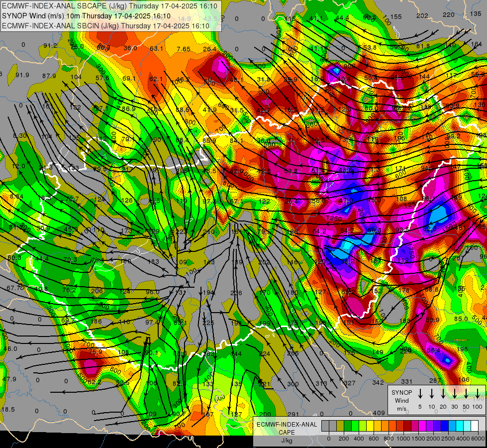The width and height of the screenshot is (487, 448).
Task: Click station value 18.5 on map
Action: tap(8, 410)
